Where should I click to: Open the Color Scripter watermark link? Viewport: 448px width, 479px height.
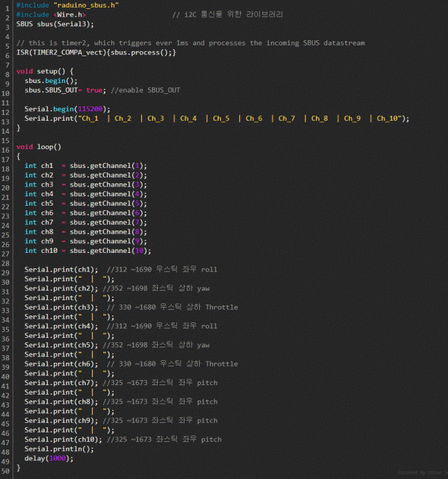[421, 473]
